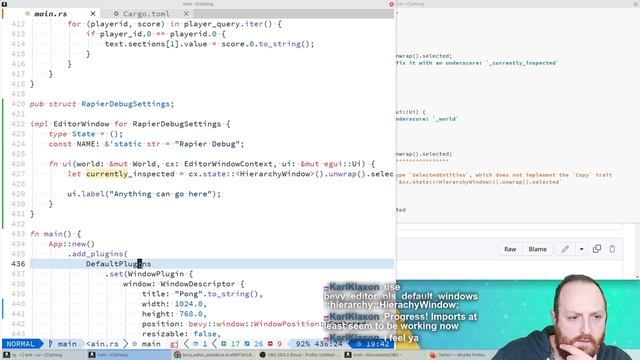Click the "Rapier Debug" string literal
640x360 pixels.
tap(207, 144)
